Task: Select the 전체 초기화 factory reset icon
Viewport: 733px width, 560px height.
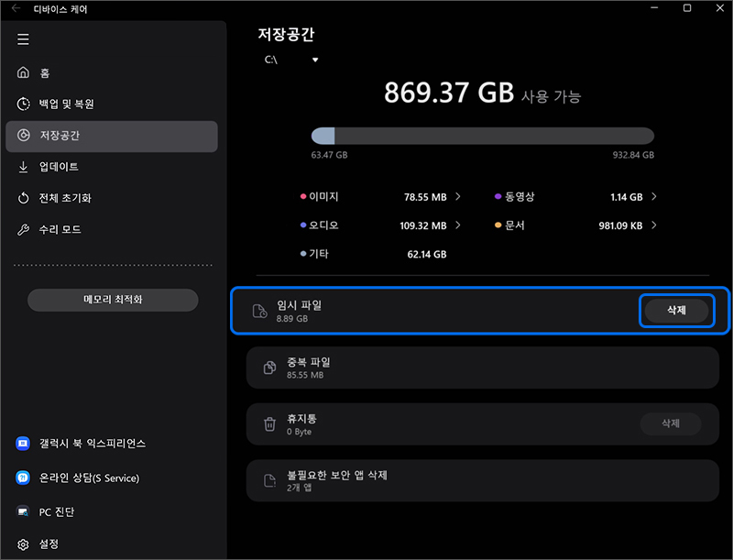Action: click(x=23, y=197)
